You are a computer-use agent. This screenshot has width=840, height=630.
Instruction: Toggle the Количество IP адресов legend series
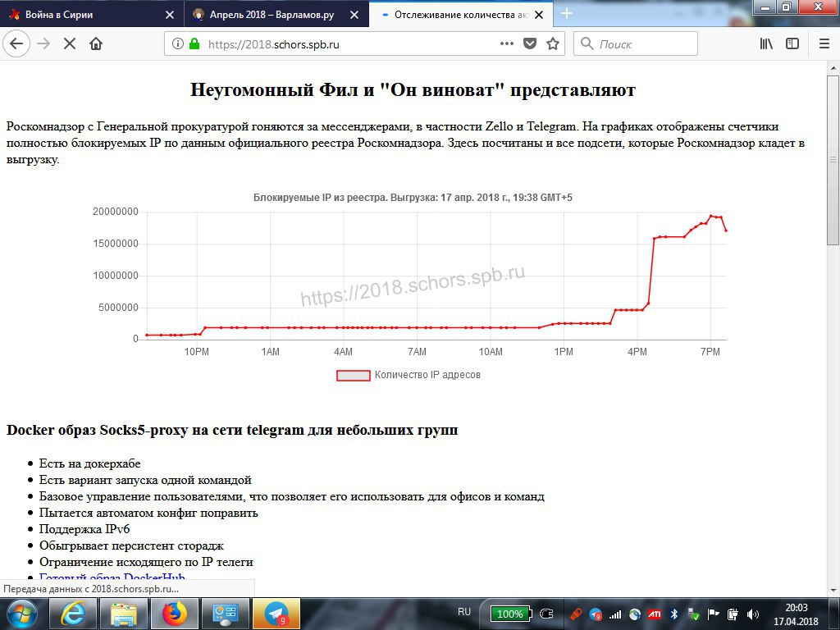tap(409, 375)
